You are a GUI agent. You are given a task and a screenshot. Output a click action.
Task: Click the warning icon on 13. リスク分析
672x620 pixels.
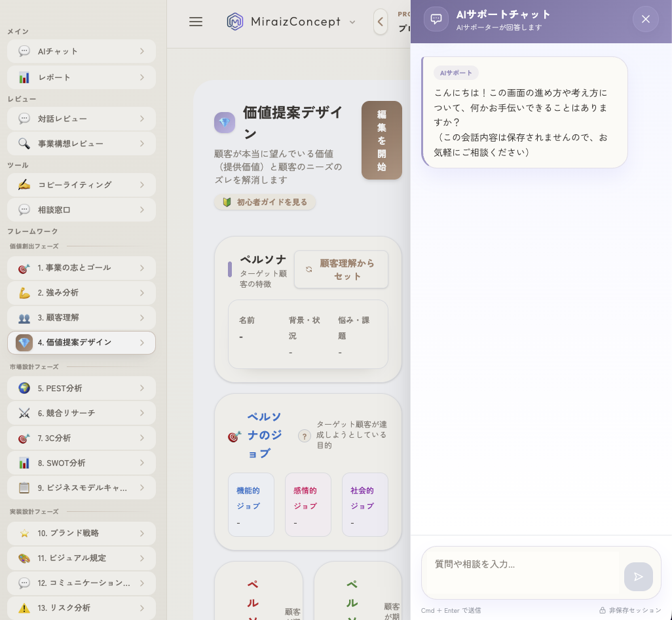pyautogui.click(x=24, y=608)
